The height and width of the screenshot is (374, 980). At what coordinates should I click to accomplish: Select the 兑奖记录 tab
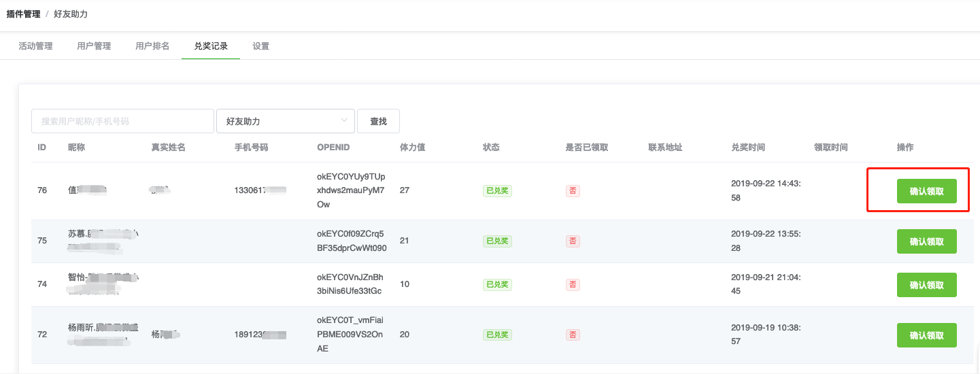[211, 46]
